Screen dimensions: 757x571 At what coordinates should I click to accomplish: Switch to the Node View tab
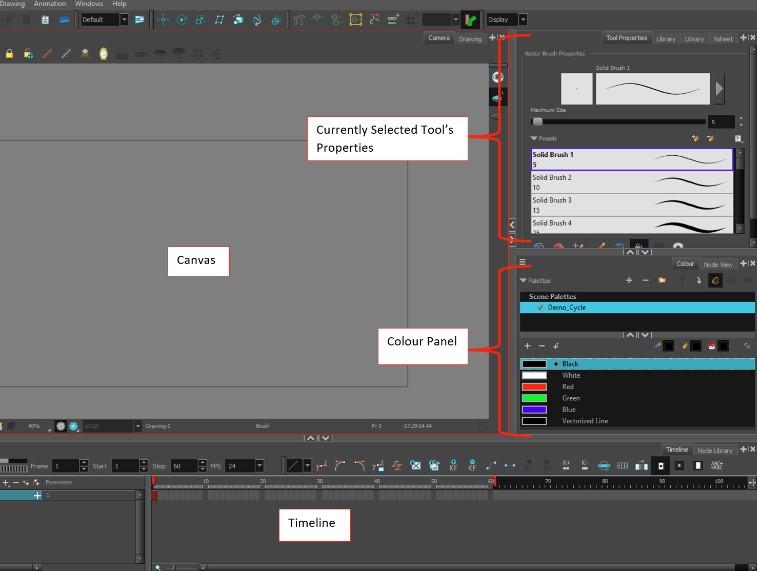click(717, 265)
